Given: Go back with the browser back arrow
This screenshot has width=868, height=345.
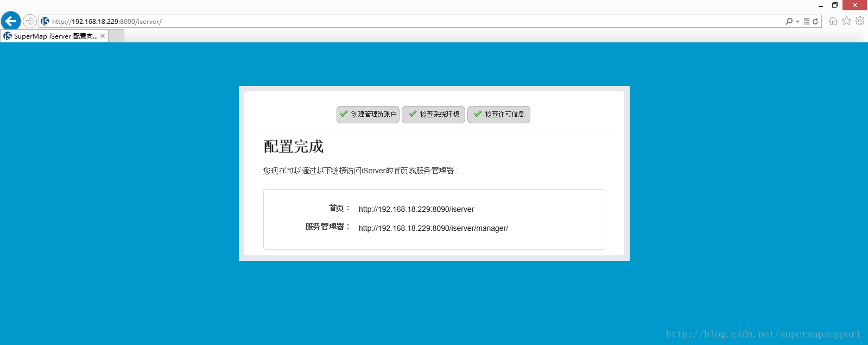Looking at the screenshot, I should click(x=11, y=21).
